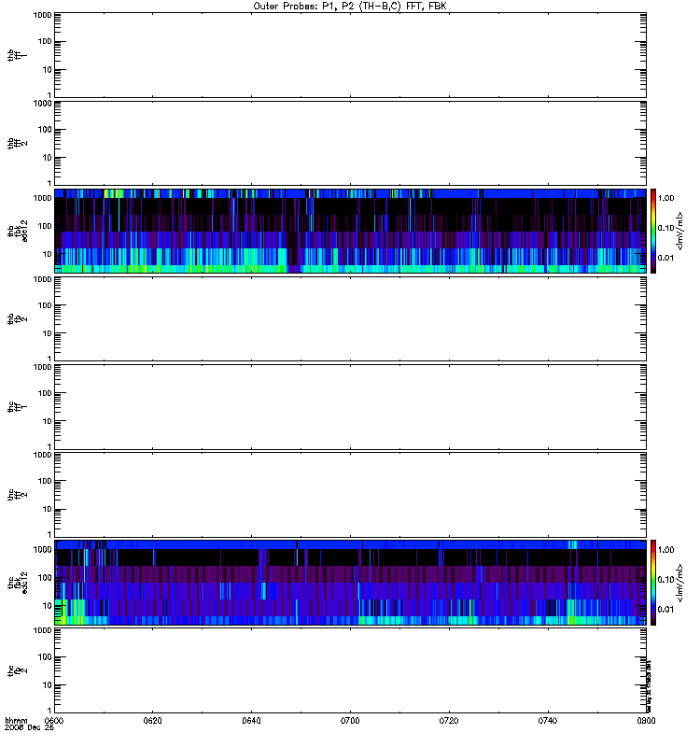Screen dimensions: 700x747
Task: Click the empty thc fb 2 plot panel
Action: [x=350, y=670]
